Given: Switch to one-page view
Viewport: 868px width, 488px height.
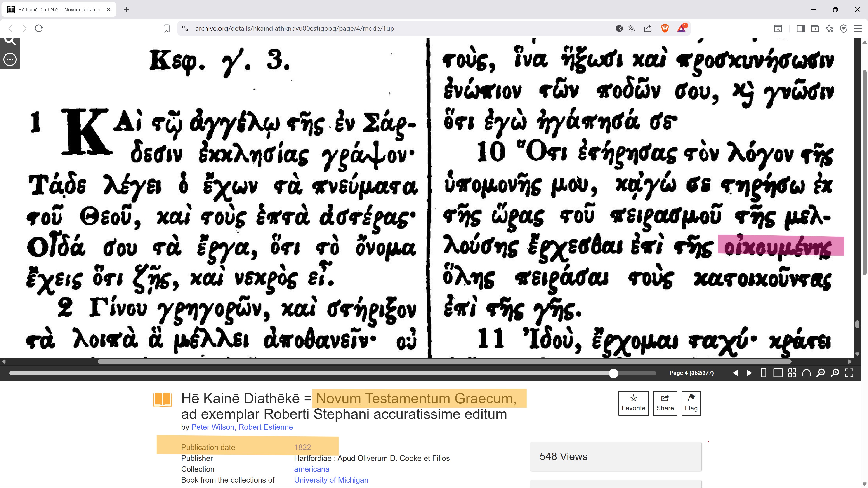Looking at the screenshot, I should (x=764, y=373).
